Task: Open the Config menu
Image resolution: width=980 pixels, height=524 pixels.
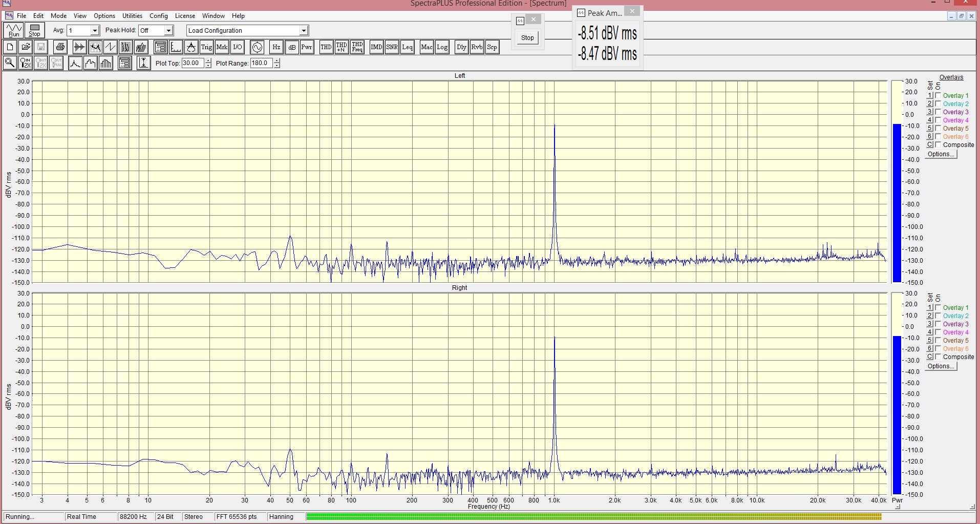Action: (158, 16)
